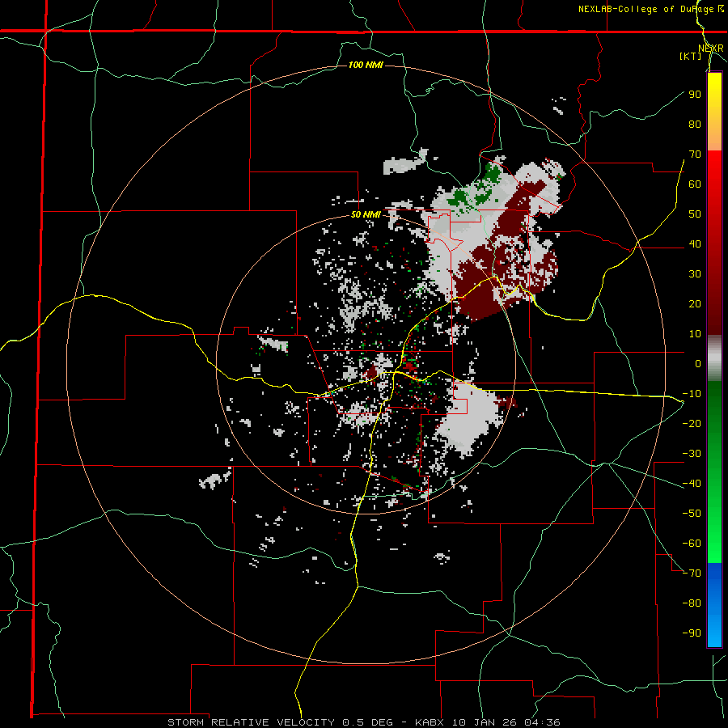Screen dimensions: 728x728
Task: Click the bright green segment of color bar
Action: pyautogui.click(x=714, y=472)
